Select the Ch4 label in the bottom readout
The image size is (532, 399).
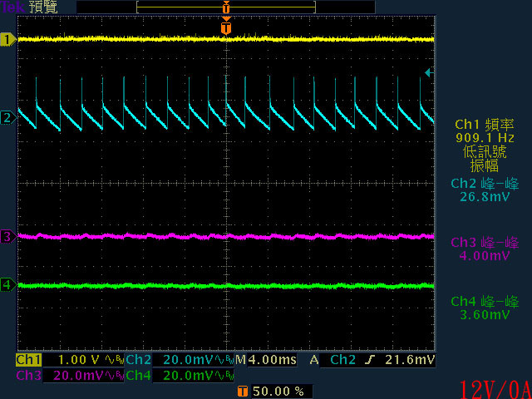pos(139,375)
